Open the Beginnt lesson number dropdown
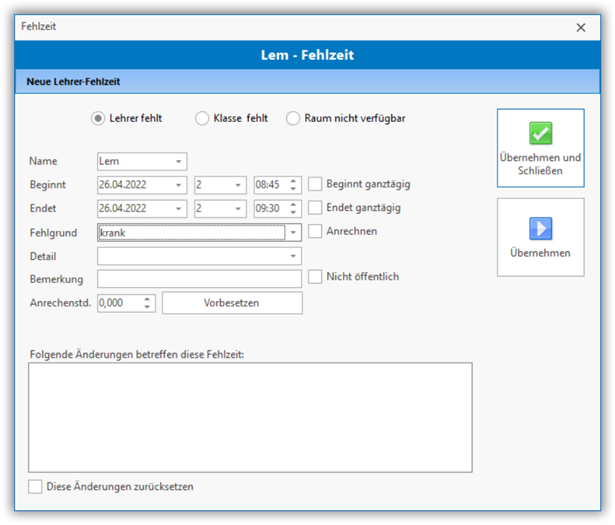 pos(238,185)
